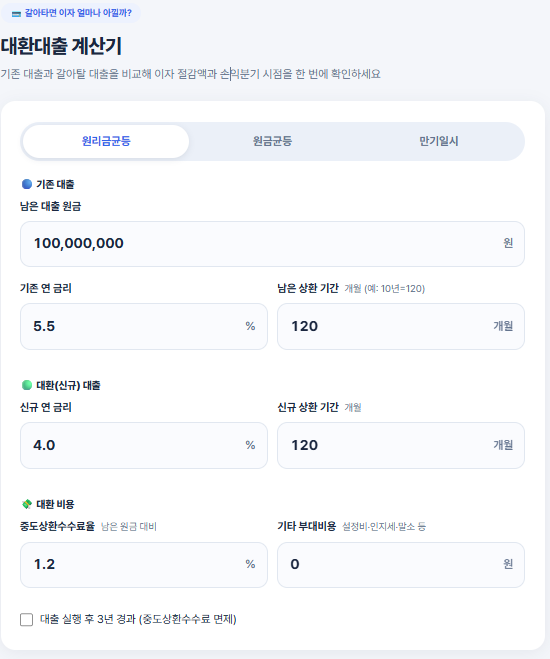The image size is (550, 659).
Task: Click the % suffix in 기존 연 금리 field
Action: [x=250, y=326]
